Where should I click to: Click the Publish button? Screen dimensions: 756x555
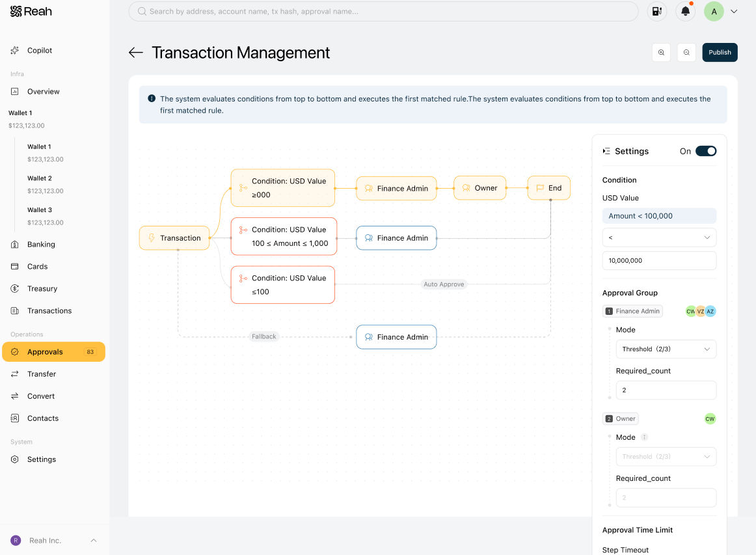point(720,53)
